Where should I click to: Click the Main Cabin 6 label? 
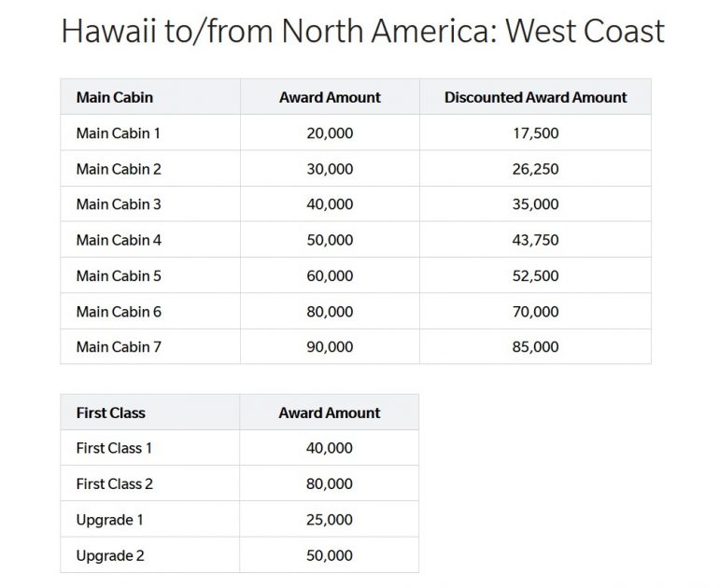coord(119,311)
